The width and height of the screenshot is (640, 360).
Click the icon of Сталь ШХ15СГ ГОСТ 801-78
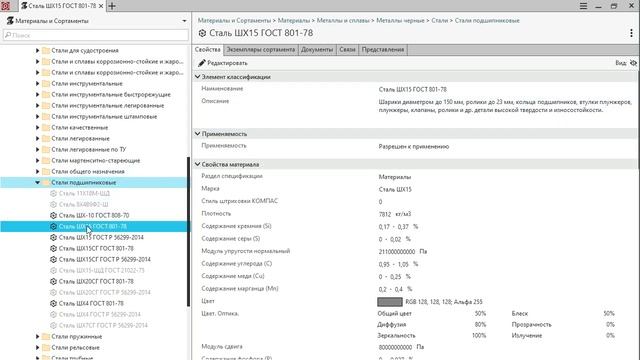tap(53, 248)
